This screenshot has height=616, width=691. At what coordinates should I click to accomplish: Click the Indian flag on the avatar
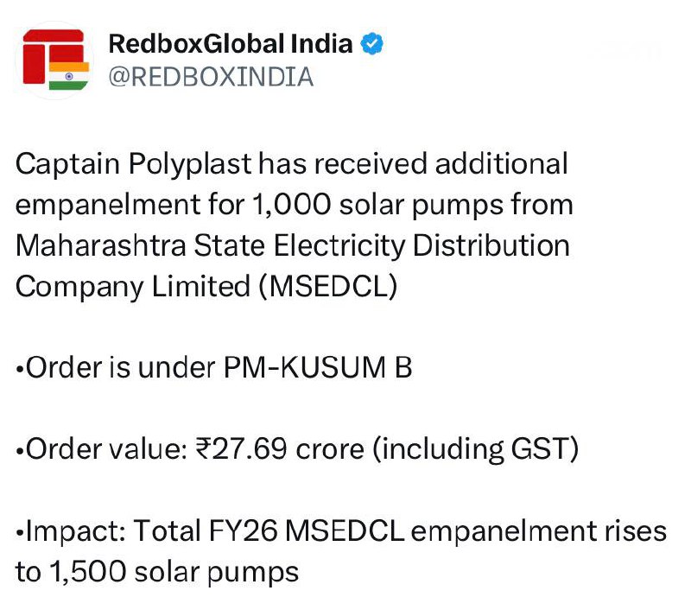point(69,76)
